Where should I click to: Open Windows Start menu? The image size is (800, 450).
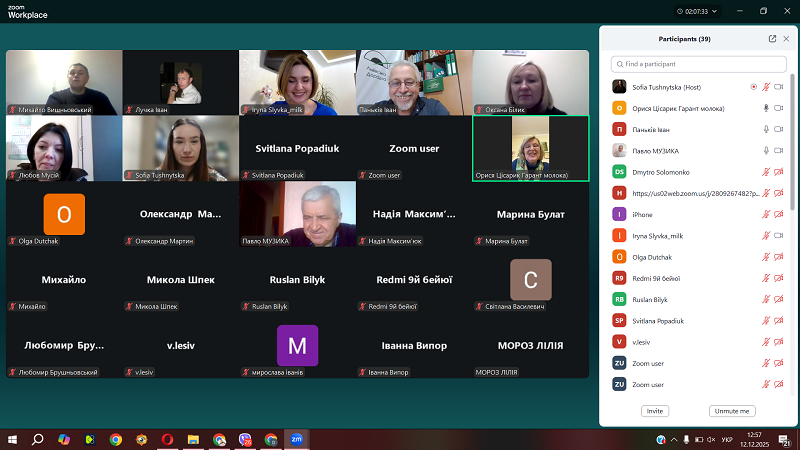[13, 439]
